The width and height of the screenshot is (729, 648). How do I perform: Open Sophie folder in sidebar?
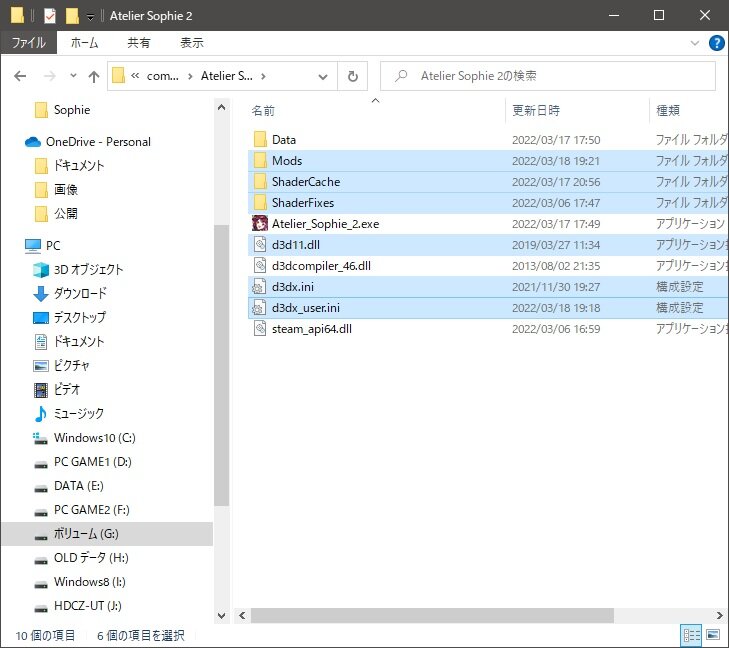72,110
